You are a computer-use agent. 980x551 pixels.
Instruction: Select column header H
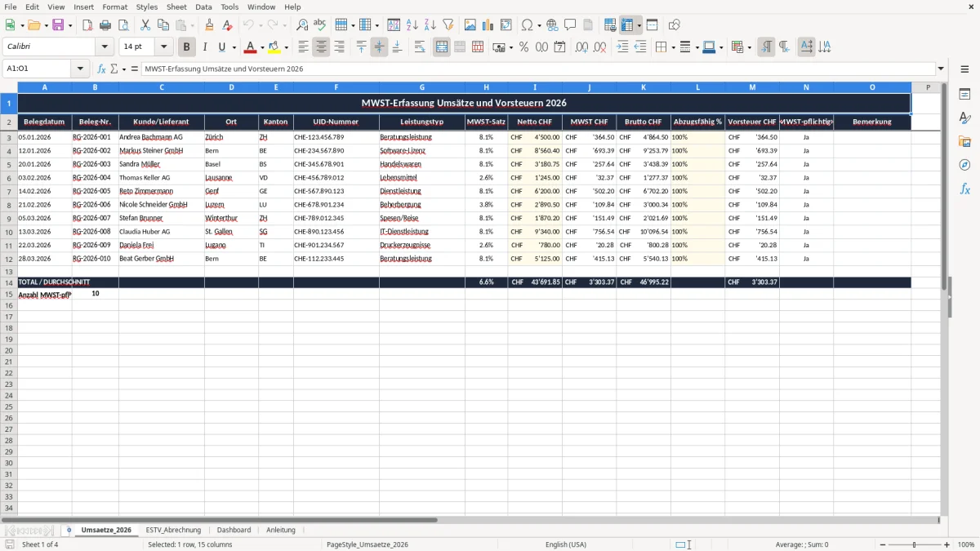click(x=486, y=87)
